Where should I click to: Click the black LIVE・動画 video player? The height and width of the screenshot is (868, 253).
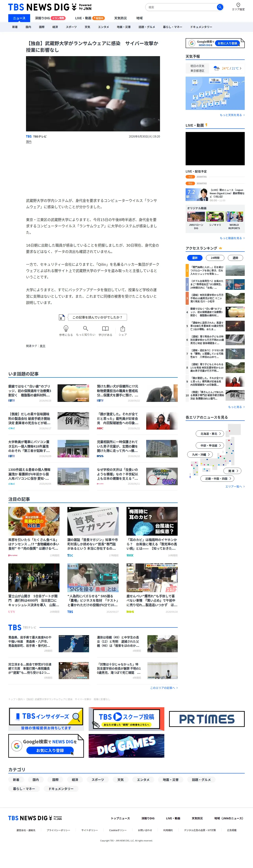(215, 149)
